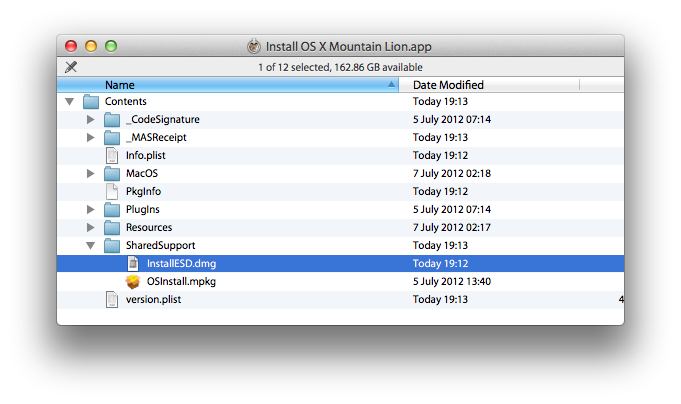681x404 pixels.
Task: Select the MacOS folder name
Action: coord(142,174)
